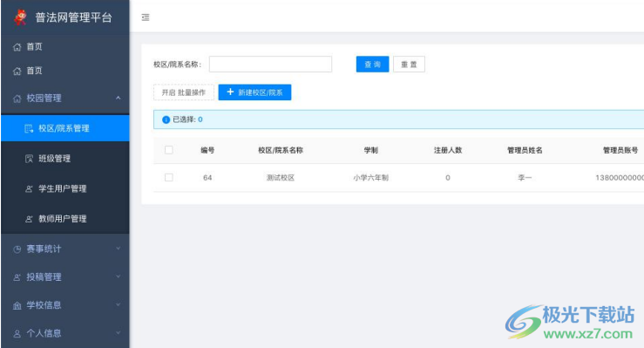Focus the 校区/院系名称 input field

click(x=270, y=64)
